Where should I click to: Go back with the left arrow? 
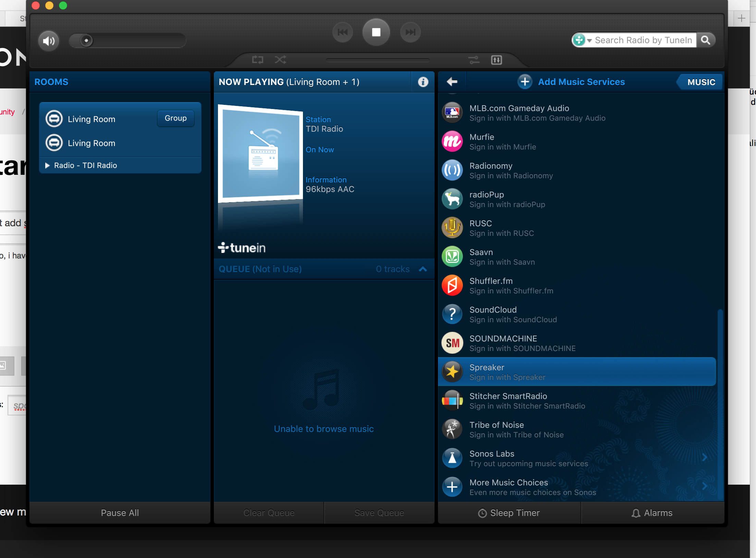(x=452, y=82)
